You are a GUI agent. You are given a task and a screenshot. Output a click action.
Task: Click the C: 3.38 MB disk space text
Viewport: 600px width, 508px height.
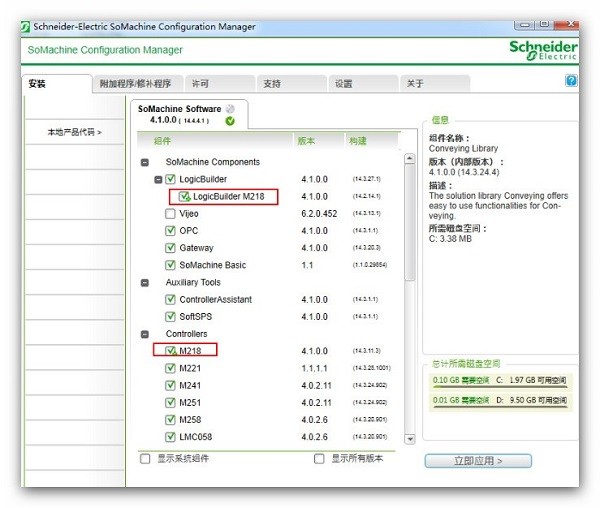pos(450,239)
